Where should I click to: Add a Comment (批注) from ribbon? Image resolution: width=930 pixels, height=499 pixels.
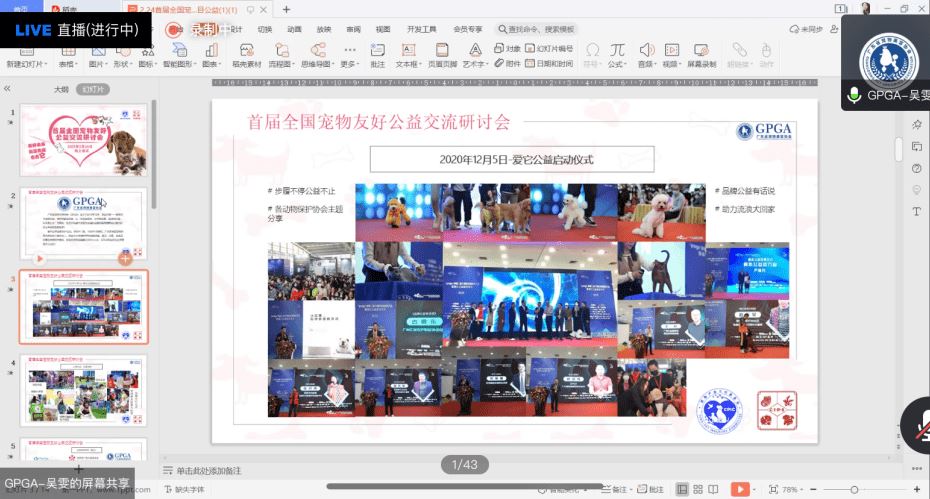tap(378, 56)
